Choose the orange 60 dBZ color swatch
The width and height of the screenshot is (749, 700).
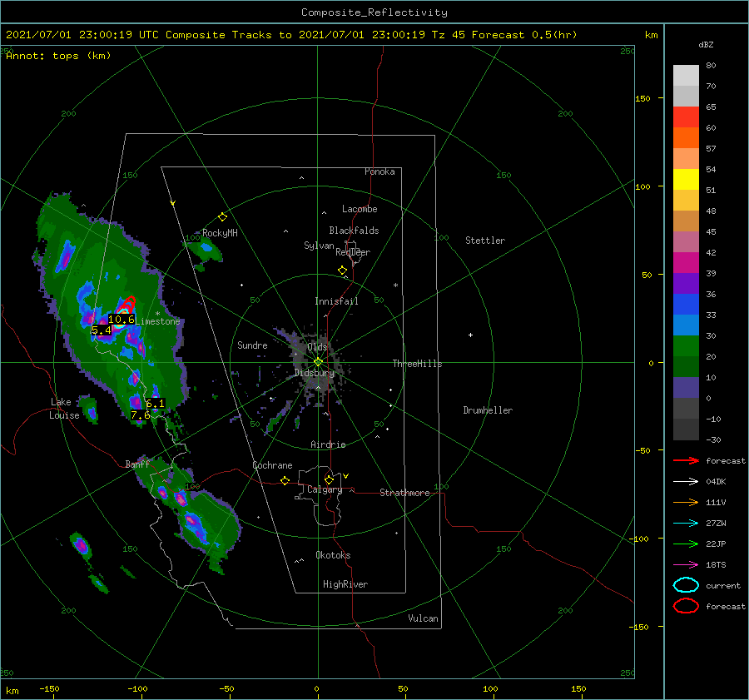point(686,137)
